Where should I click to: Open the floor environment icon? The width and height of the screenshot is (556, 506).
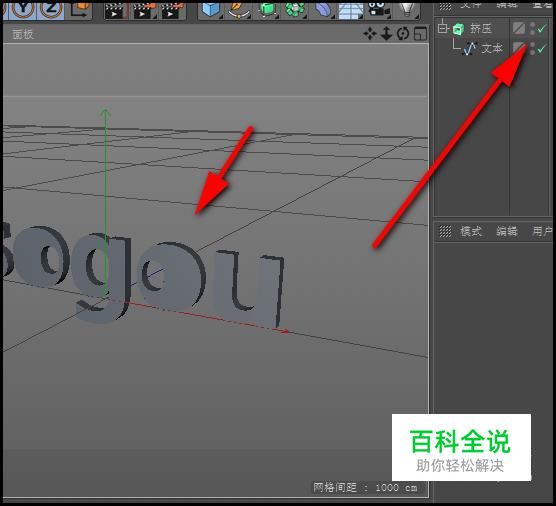[x=351, y=11]
